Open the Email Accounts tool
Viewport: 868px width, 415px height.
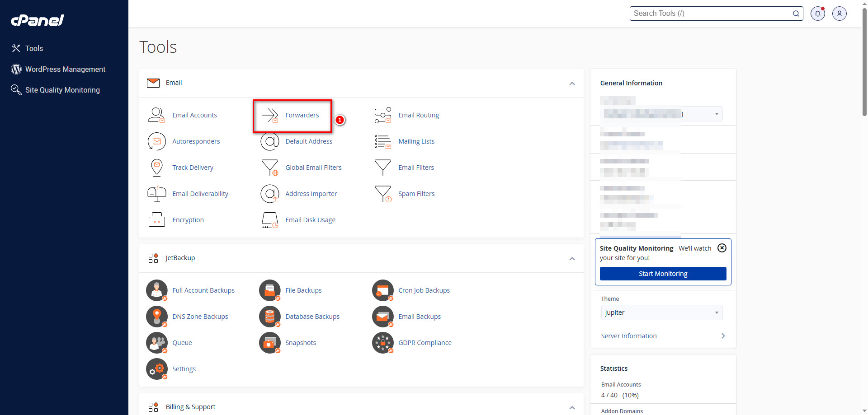pos(194,115)
